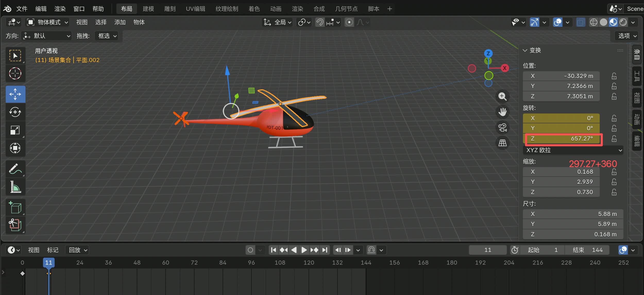This screenshot has width=644, height=295.
Task: Pick the Measure tool
Action: (15, 187)
